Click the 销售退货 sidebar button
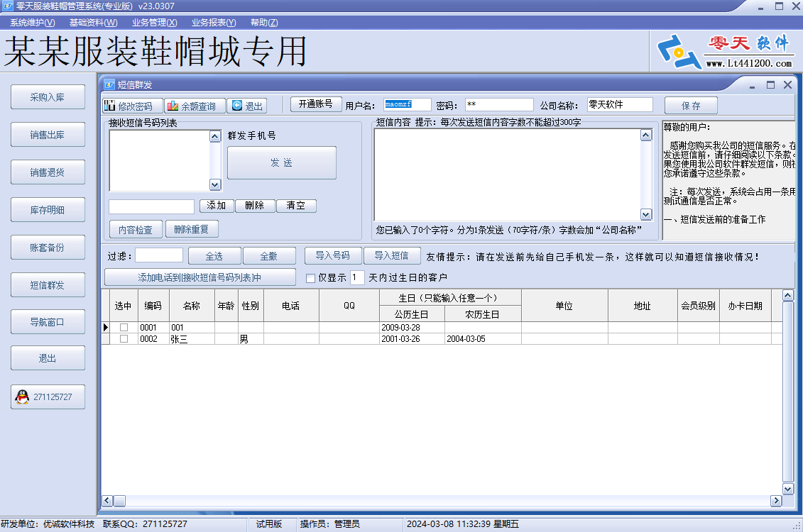Viewport: 803px width, 532px height. (48, 172)
